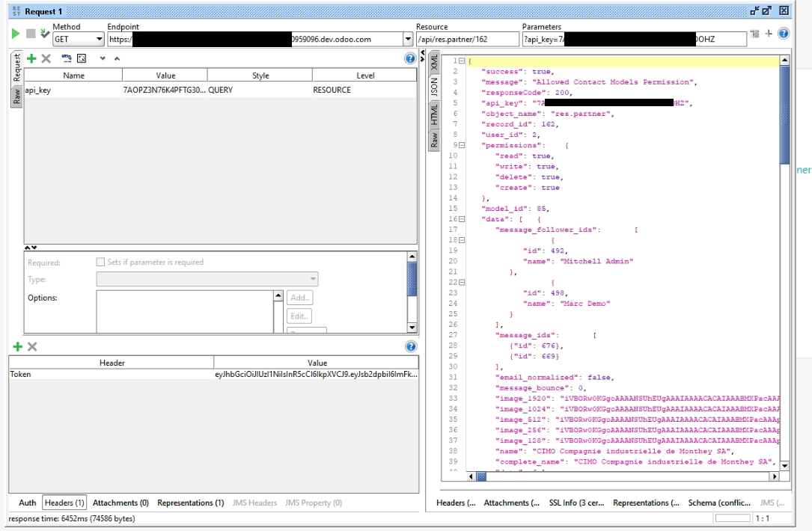812x531 pixels.
Task: Collapse the root JSON object on line 1
Action: [462, 61]
